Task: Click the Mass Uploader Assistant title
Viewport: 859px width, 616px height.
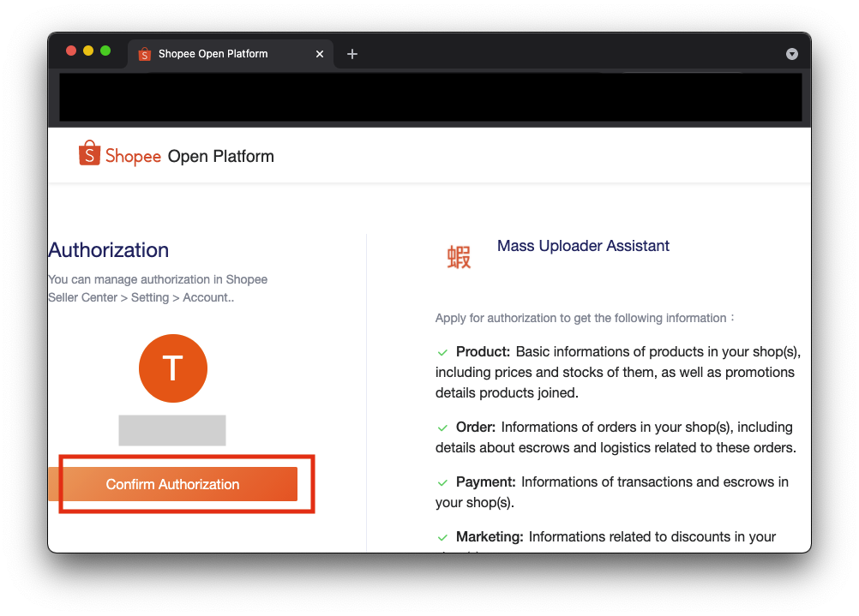Action: click(x=583, y=246)
